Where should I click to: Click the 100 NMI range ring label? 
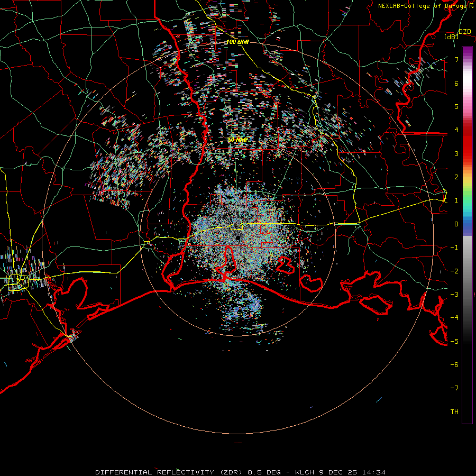coord(237,42)
